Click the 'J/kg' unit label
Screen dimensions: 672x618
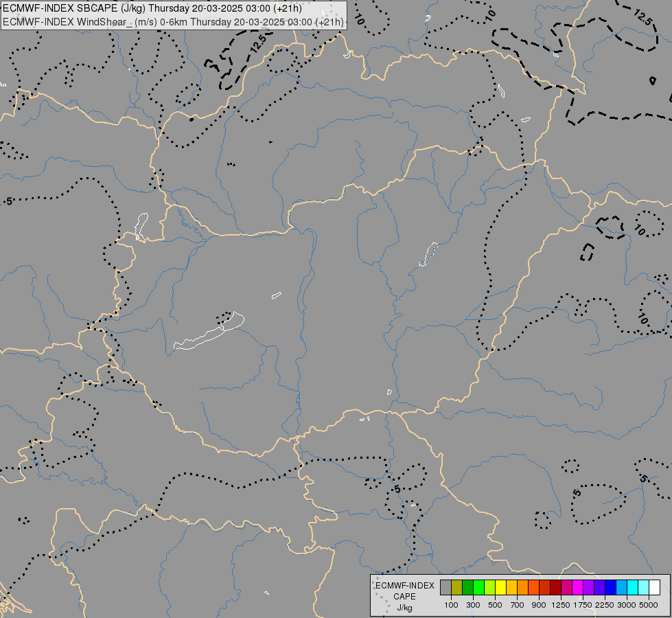click(x=404, y=608)
